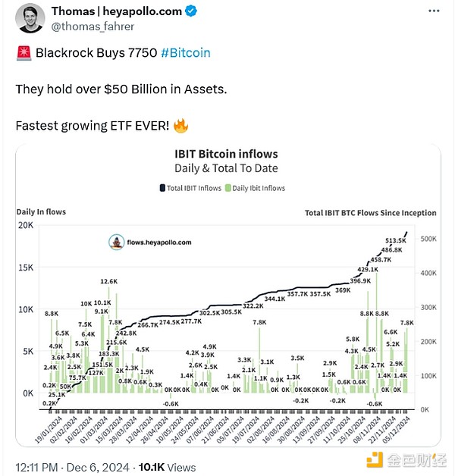
Task: Click the blue verified badge
Action: click(x=193, y=11)
